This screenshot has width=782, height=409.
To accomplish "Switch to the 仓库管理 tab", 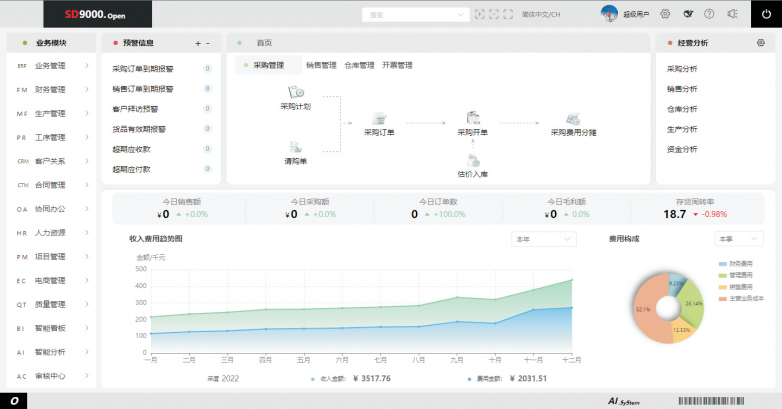I will tap(359, 65).
